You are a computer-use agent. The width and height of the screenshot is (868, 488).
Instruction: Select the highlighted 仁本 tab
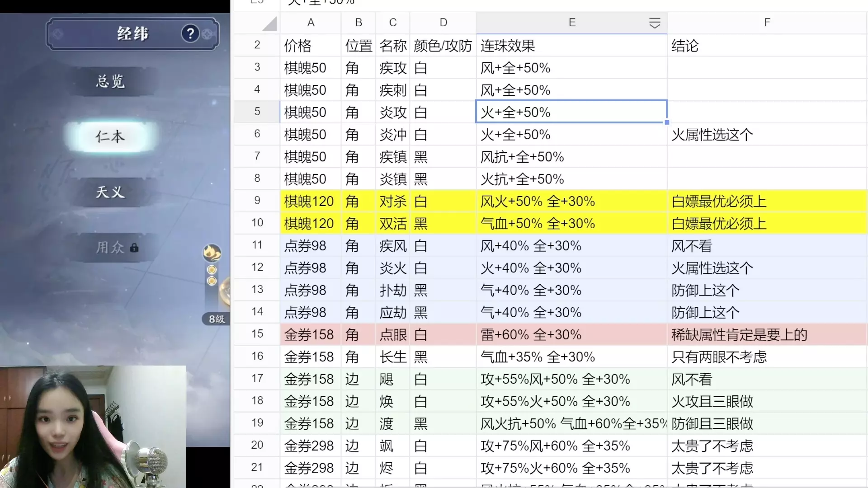click(110, 136)
